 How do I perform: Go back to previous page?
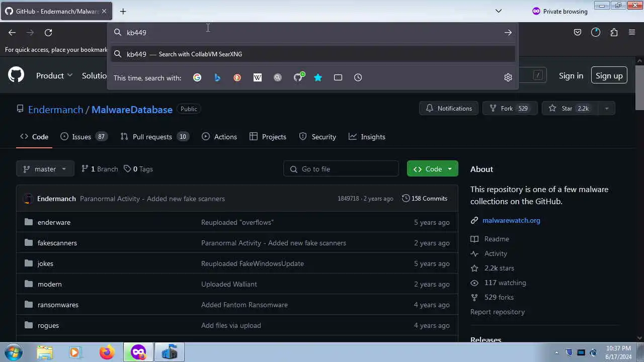click(12, 33)
